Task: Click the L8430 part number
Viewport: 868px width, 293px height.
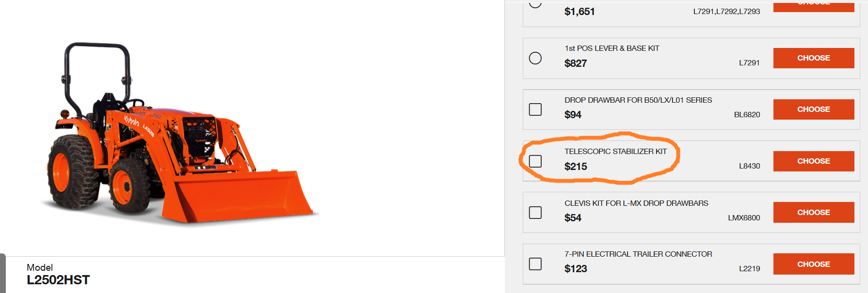Action: point(749,166)
